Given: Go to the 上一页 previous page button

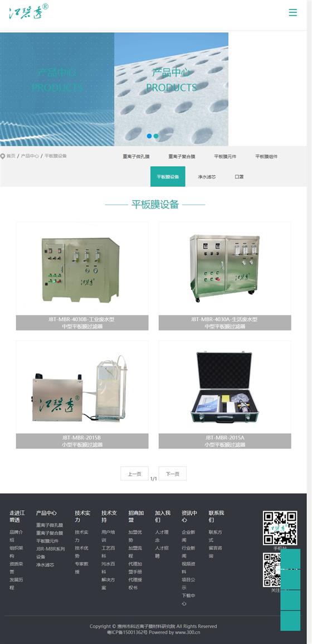Looking at the screenshot, I should point(134,473).
